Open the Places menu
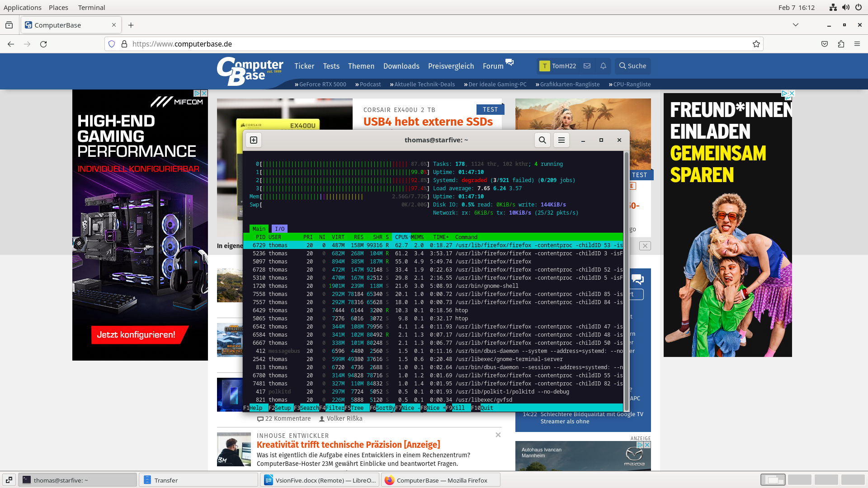Screen dimensions: 868x488 [58, 7]
